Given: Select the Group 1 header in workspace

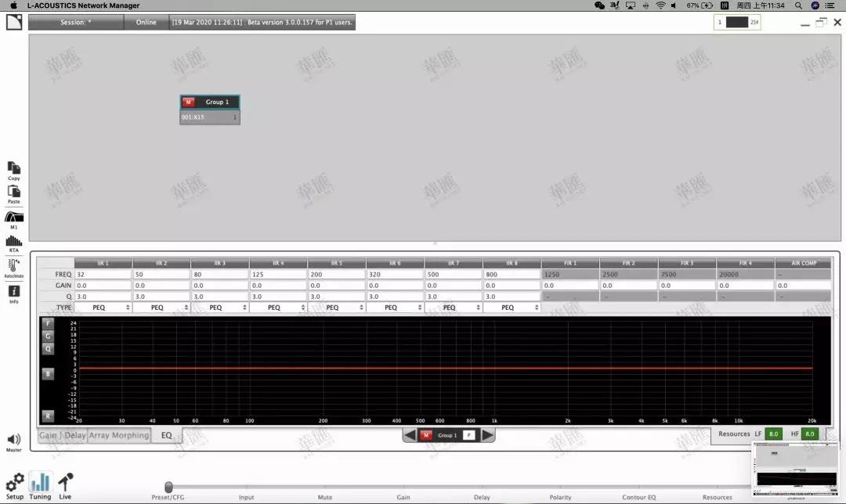Looking at the screenshot, I should [x=210, y=102].
